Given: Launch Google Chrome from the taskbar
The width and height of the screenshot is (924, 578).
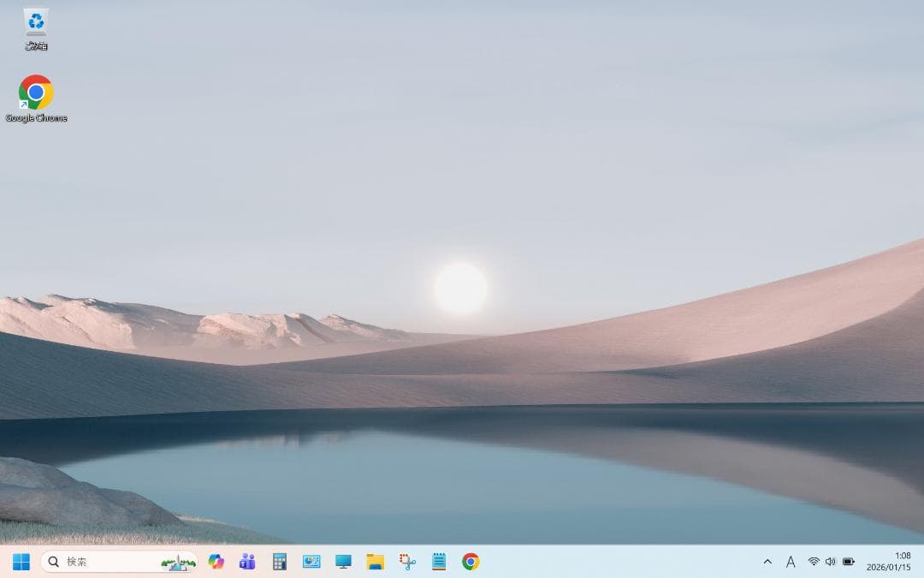Looking at the screenshot, I should [x=471, y=562].
